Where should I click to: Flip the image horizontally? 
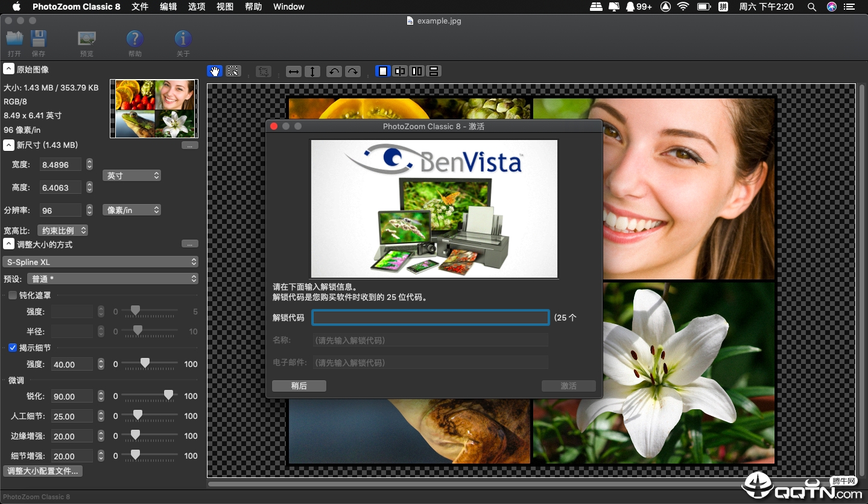(294, 71)
